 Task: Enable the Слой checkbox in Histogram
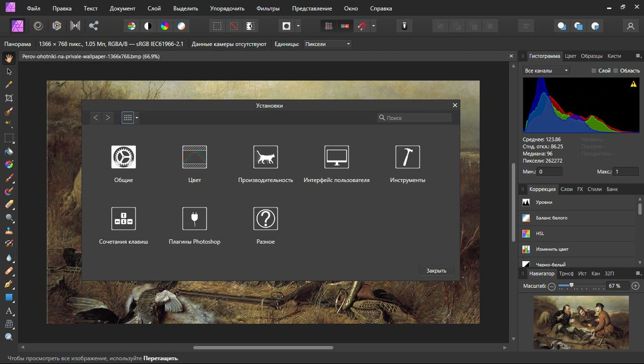594,71
